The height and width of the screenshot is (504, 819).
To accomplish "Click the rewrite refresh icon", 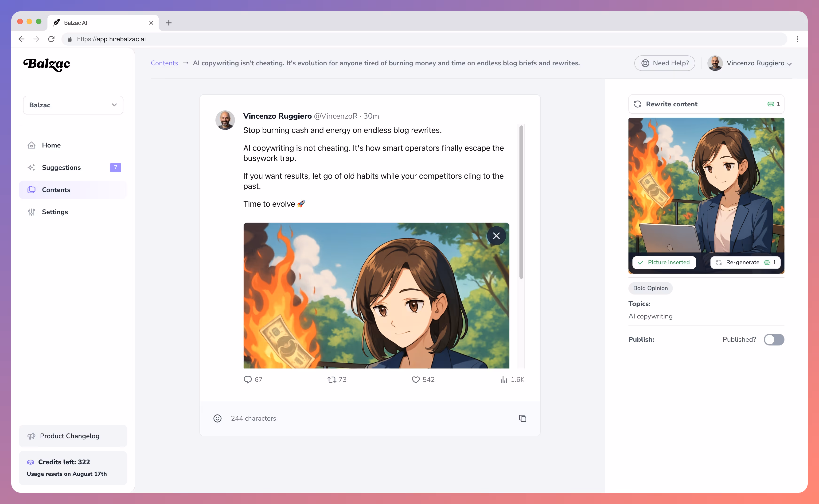I will tap(638, 104).
